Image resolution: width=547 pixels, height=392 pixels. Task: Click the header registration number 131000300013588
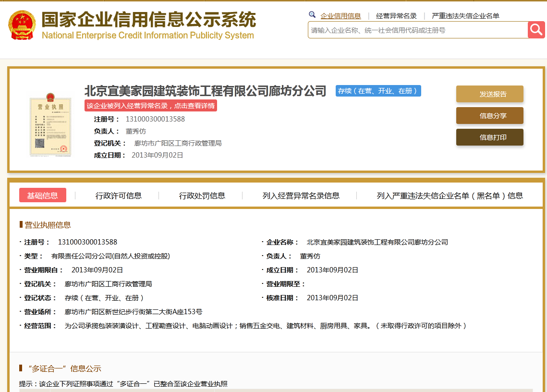[x=155, y=119]
